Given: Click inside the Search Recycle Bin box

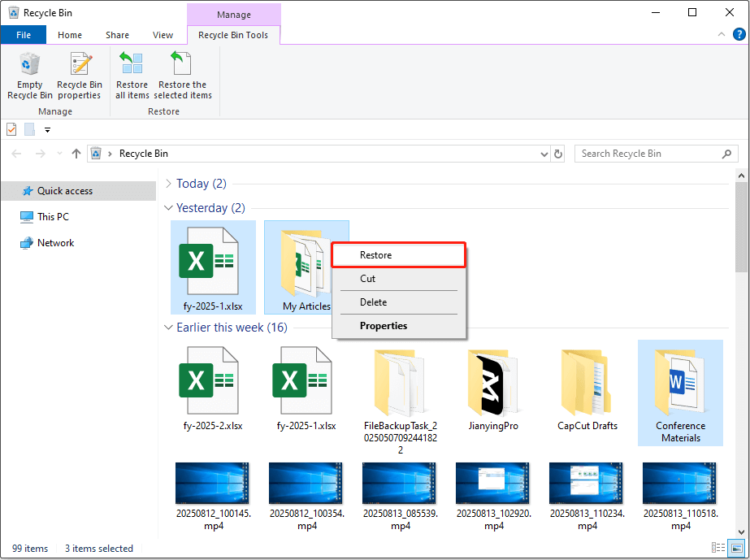Looking at the screenshot, I should [x=650, y=153].
